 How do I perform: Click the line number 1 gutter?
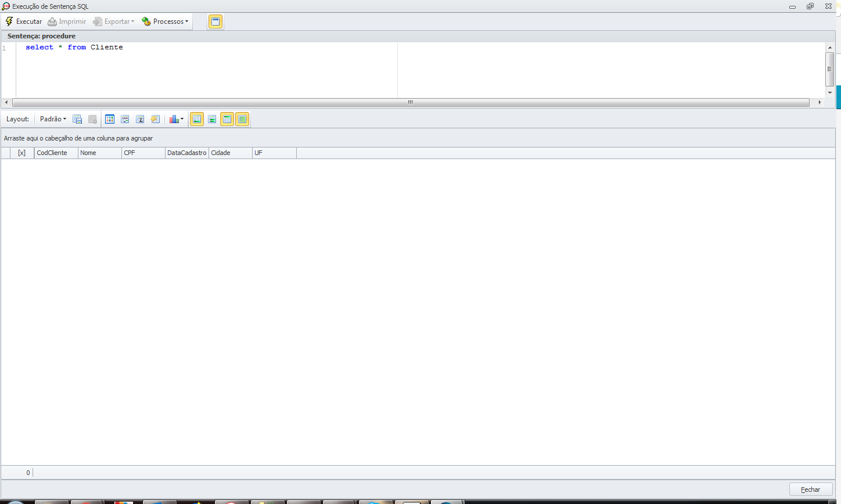point(4,48)
